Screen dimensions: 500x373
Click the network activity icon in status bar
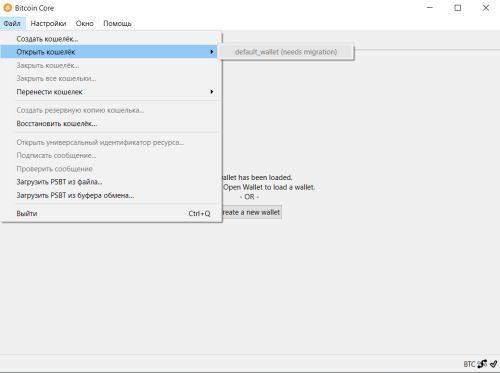482,364
